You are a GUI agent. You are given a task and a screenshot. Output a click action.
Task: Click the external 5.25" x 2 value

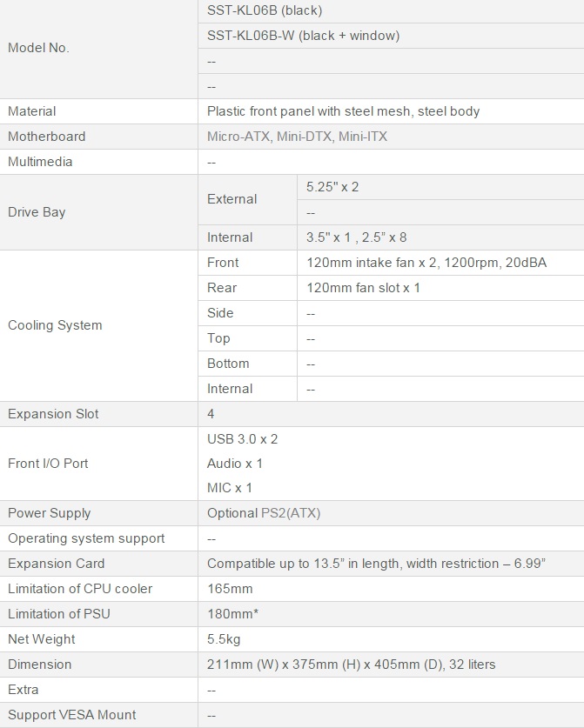coord(332,187)
